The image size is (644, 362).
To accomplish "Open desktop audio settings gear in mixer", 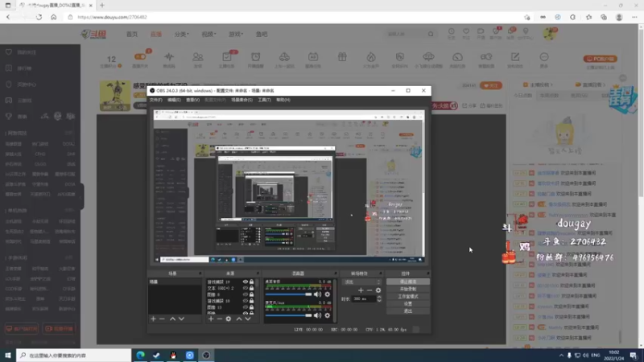I will click(328, 294).
